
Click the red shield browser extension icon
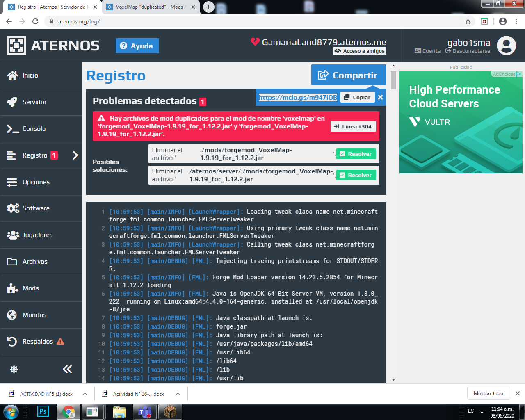484,21
